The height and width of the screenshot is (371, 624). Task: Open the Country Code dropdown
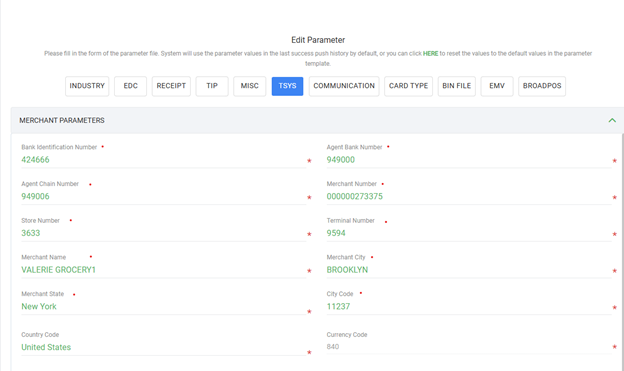click(164, 347)
